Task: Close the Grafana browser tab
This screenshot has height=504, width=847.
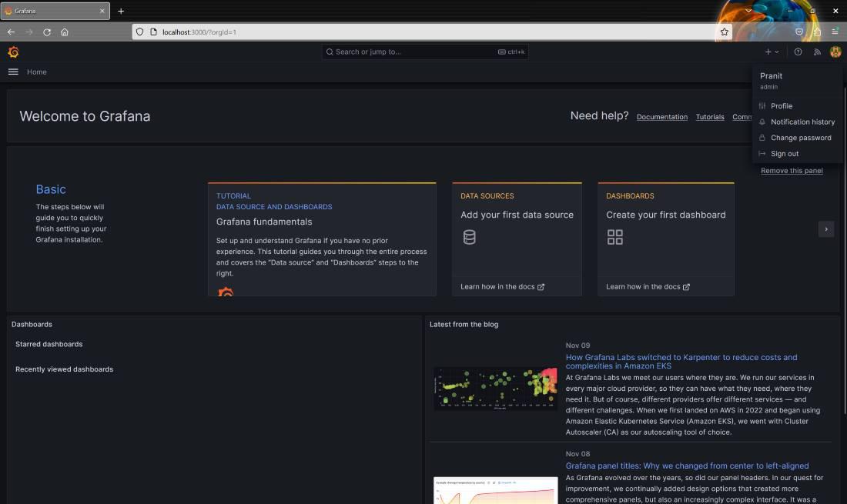Action: point(102,11)
